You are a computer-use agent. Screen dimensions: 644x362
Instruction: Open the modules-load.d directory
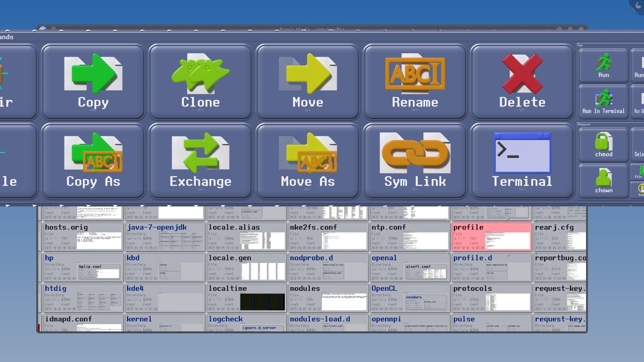(328, 323)
